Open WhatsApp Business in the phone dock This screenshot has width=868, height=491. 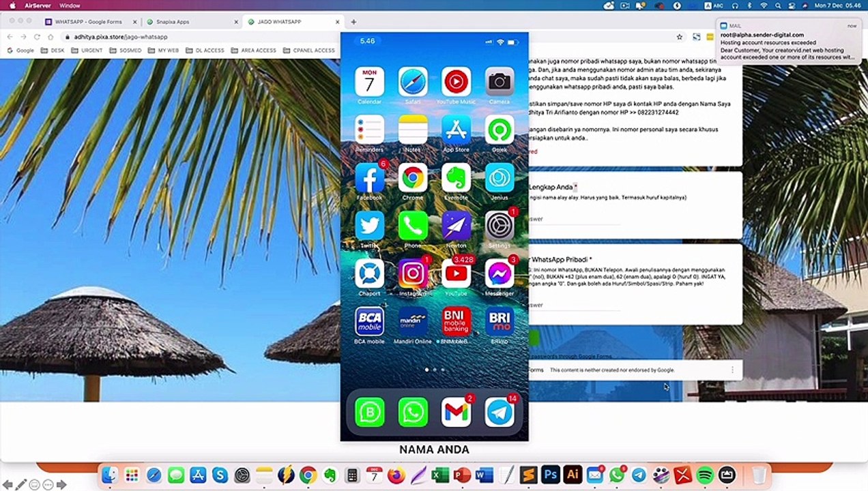[369, 413]
